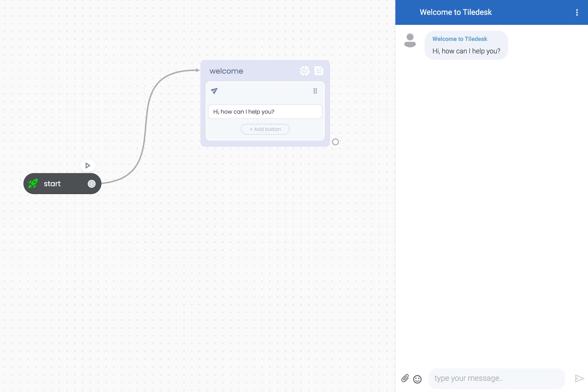588x392 pixels.
Task: Click the bot avatar in chat preview
Action: pyautogui.click(x=410, y=40)
